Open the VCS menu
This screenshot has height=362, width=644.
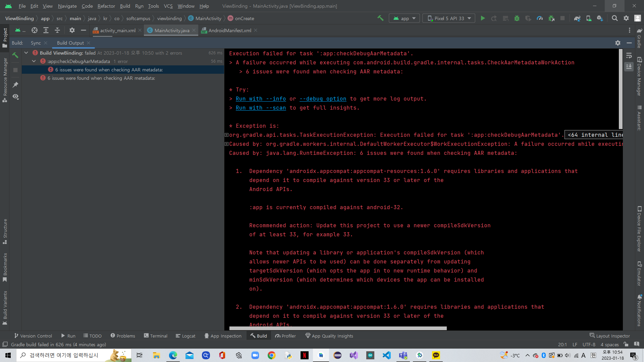pyautogui.click(x=168, y=6)
